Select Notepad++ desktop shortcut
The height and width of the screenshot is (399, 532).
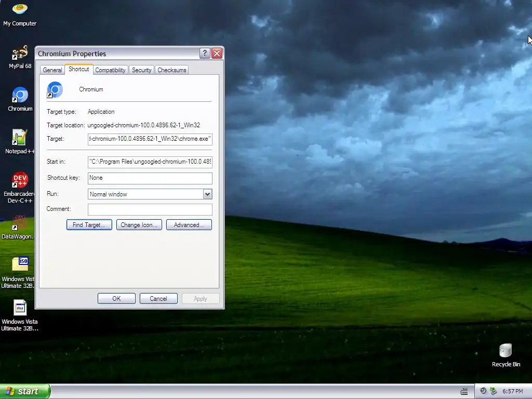coord(19,141)
